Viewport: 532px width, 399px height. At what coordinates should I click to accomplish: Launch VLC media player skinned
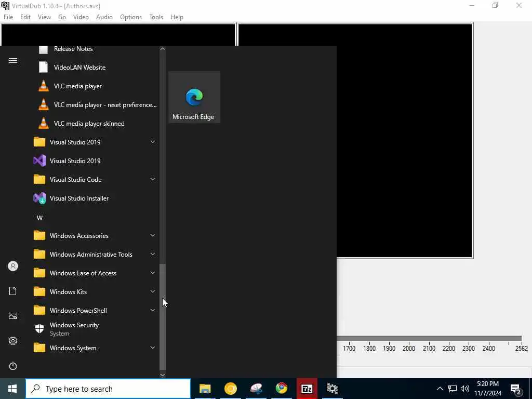[94, 124]
